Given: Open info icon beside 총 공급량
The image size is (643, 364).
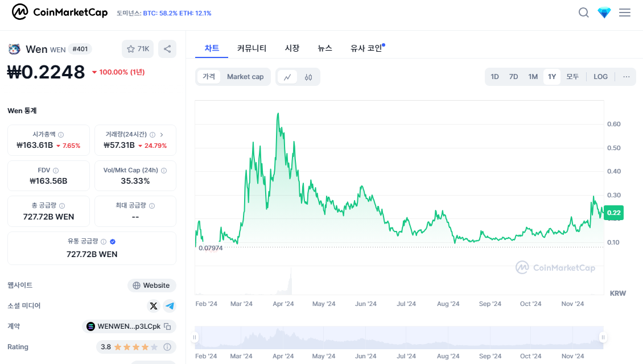Looking at the screenshot, I should (x=62, y=206).
